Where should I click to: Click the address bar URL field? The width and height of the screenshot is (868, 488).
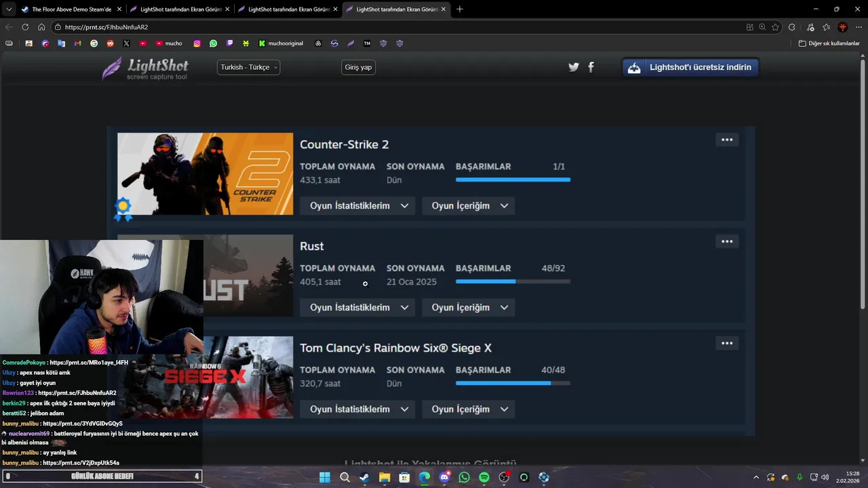pyautogui.click(x=400, y=27)
